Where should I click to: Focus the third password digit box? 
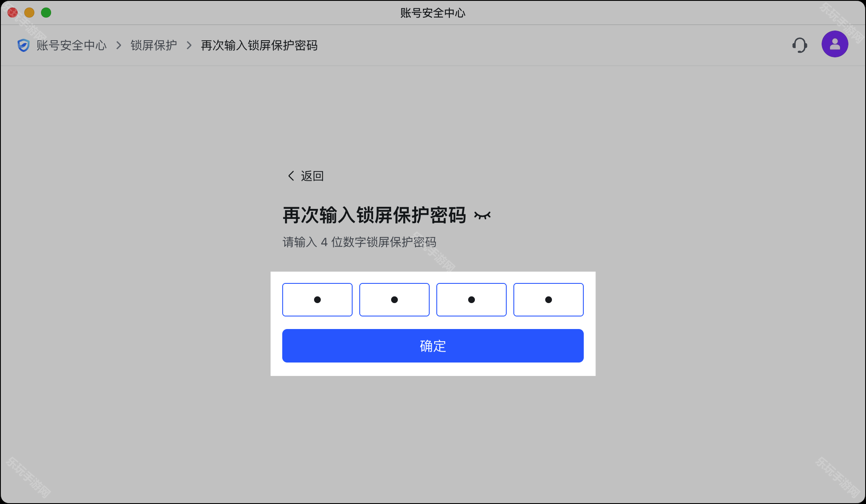471,300
